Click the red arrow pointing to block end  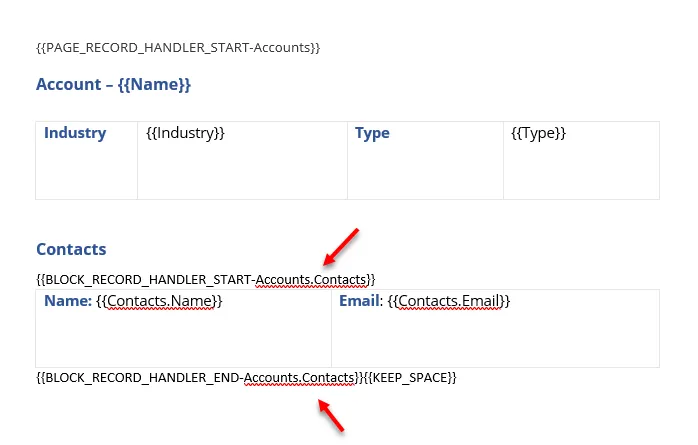tap(331, 415)
